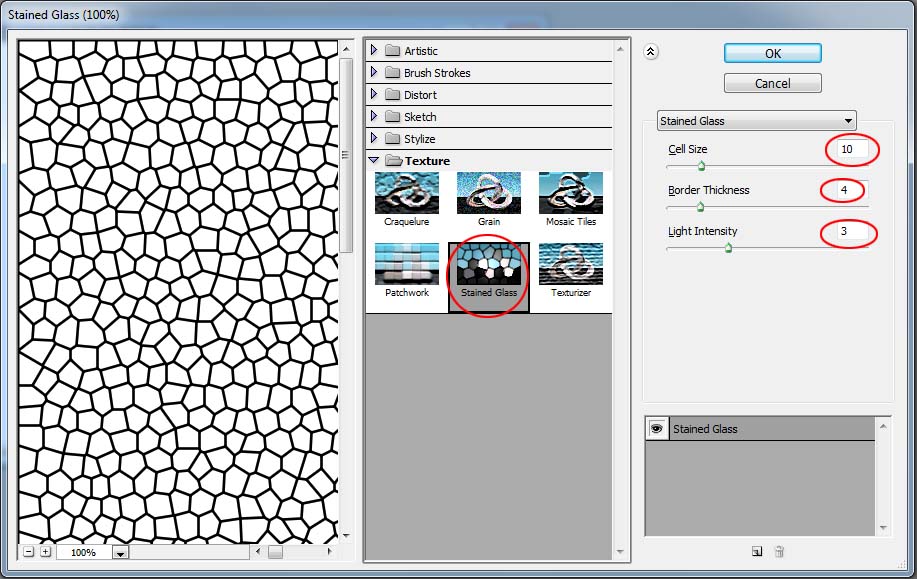Collapse the filter gallery with double-arrow icon

[x=651, y=53]
